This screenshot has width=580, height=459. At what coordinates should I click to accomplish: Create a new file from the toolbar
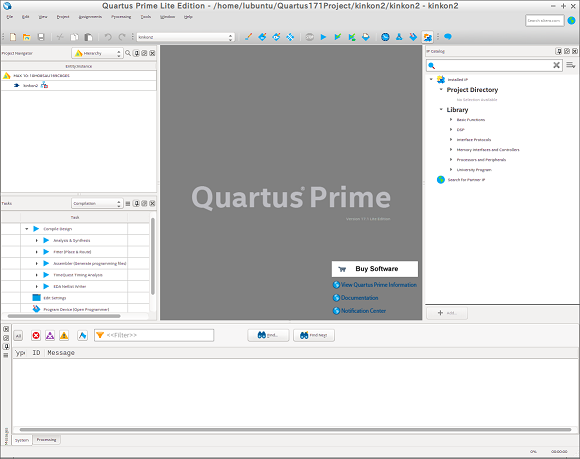(13, 37)
